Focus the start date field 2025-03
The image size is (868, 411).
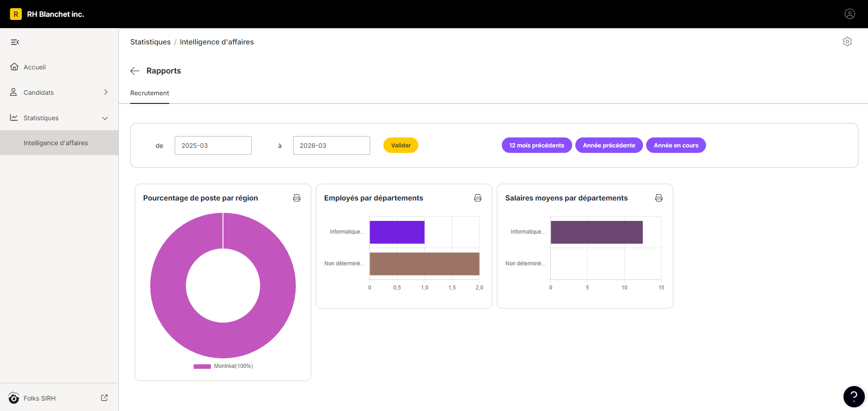(213, 146)
